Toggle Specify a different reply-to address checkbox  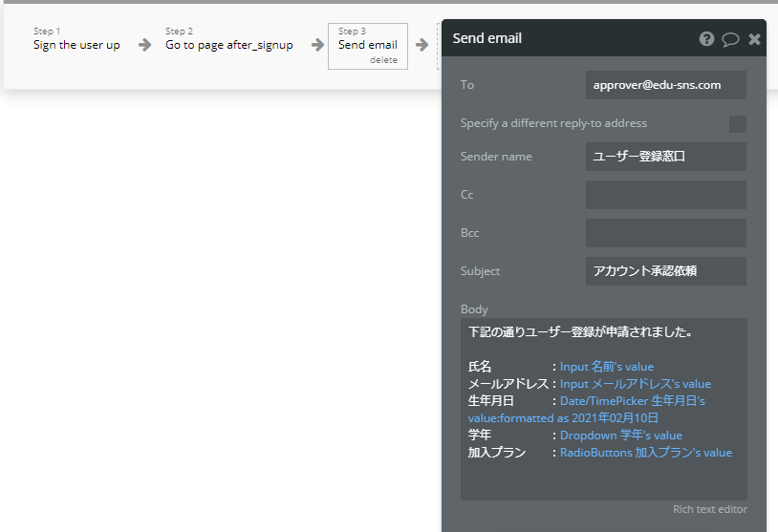click(x=737, y=124)
